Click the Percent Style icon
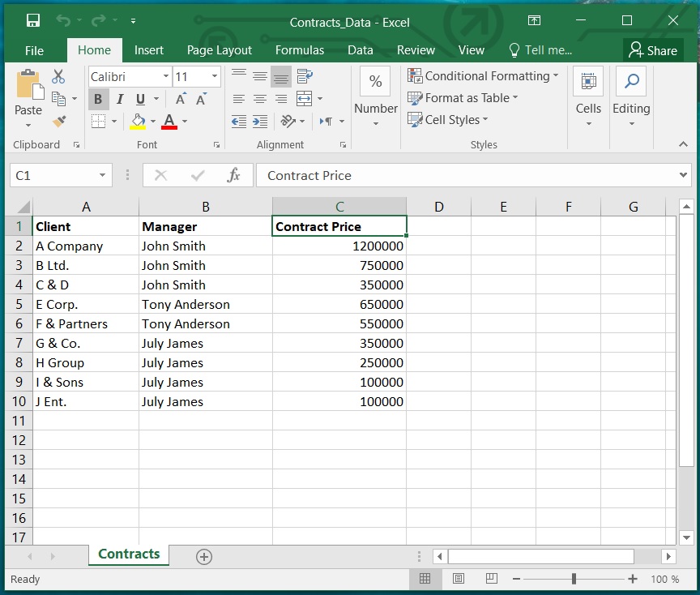The image size is (700, 595). 375,81
